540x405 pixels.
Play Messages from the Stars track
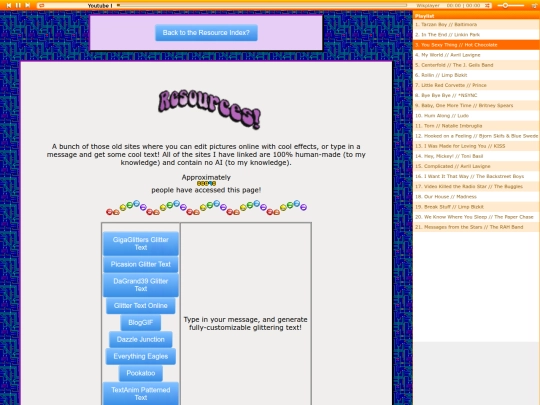click(476, 227)
